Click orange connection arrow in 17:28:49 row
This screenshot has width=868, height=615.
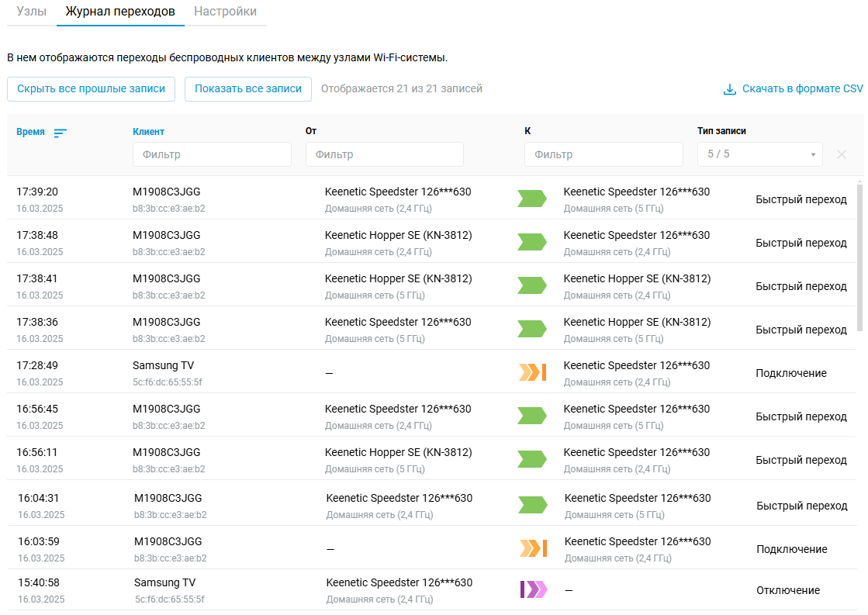pos(533,373)
